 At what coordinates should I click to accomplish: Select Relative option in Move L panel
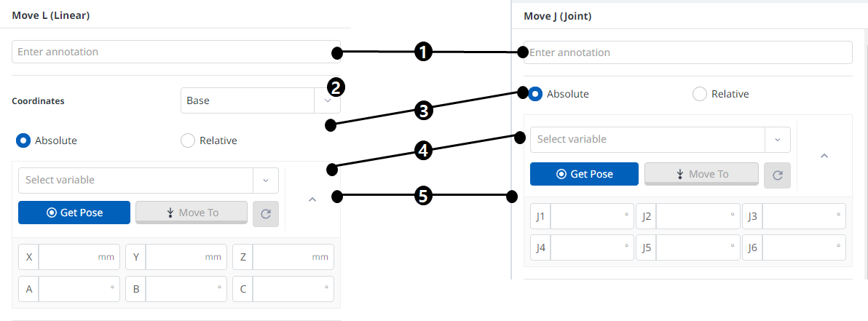[x=188, y=140]
